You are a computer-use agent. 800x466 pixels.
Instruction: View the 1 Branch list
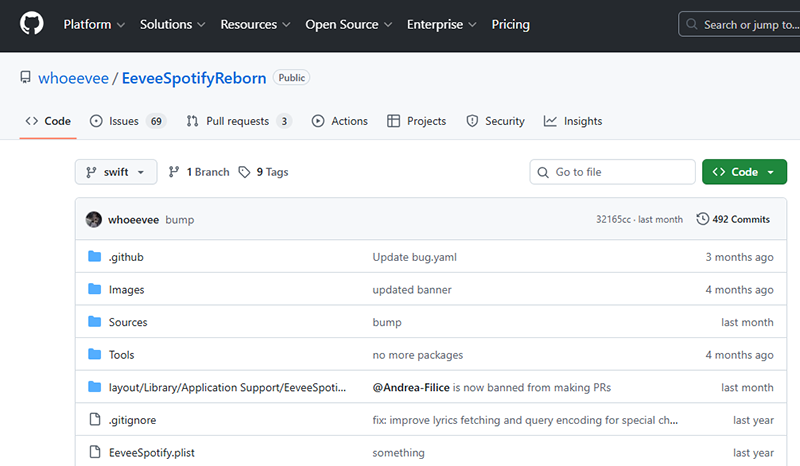coord(199,172)
